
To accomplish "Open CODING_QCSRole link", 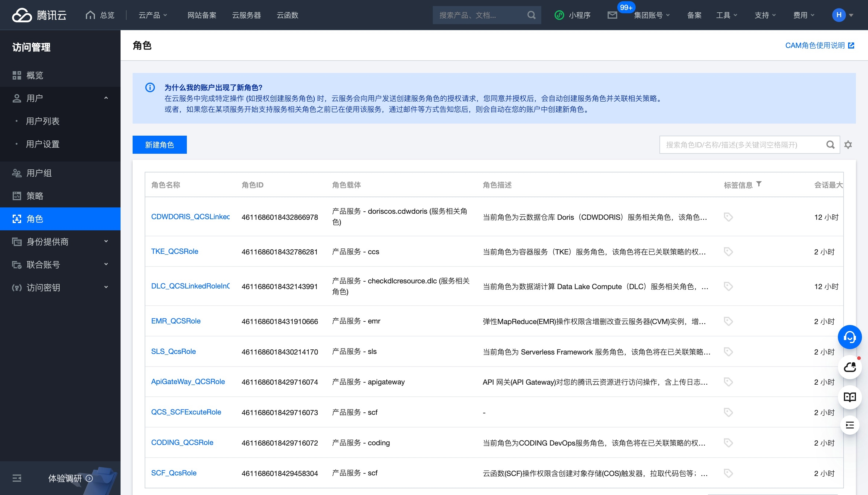I will [182, 442].
